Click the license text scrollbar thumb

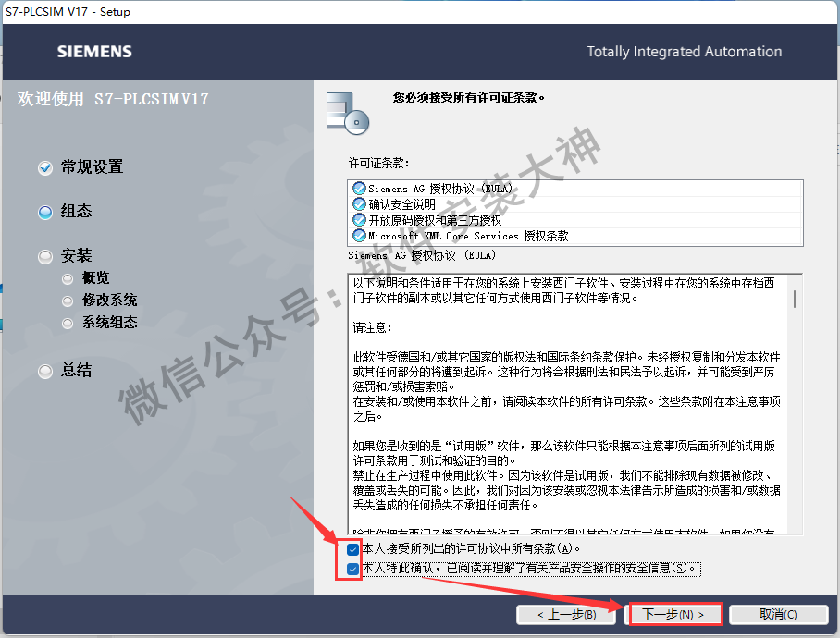tap(794, 299)
